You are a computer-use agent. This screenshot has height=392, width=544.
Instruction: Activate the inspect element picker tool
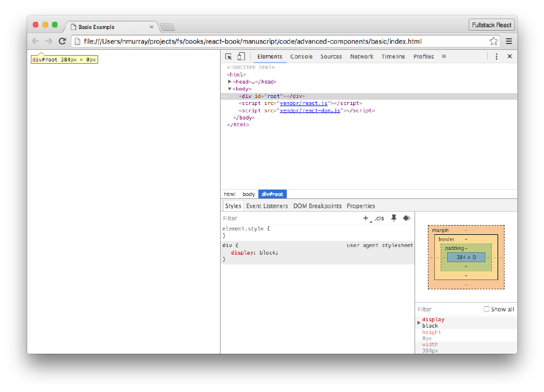229,56
